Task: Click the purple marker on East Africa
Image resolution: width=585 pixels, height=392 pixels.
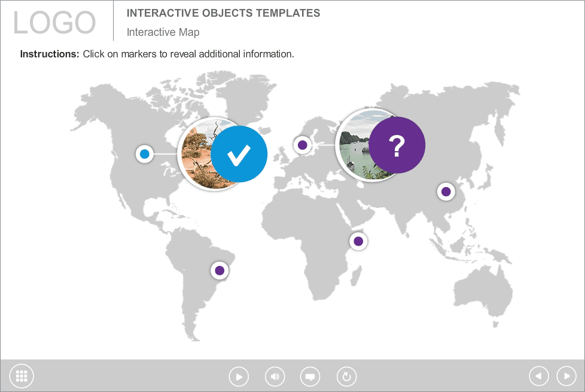Action: [x=358, y=241]
